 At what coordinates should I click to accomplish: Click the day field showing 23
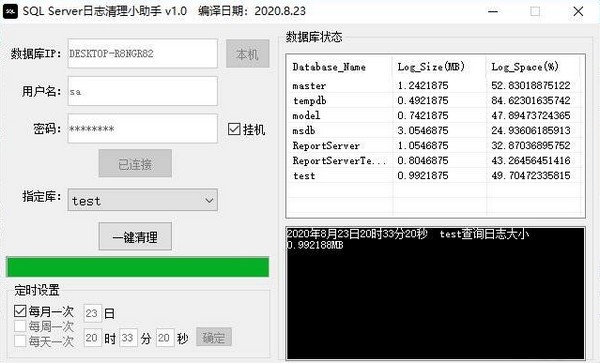[93, 314]
